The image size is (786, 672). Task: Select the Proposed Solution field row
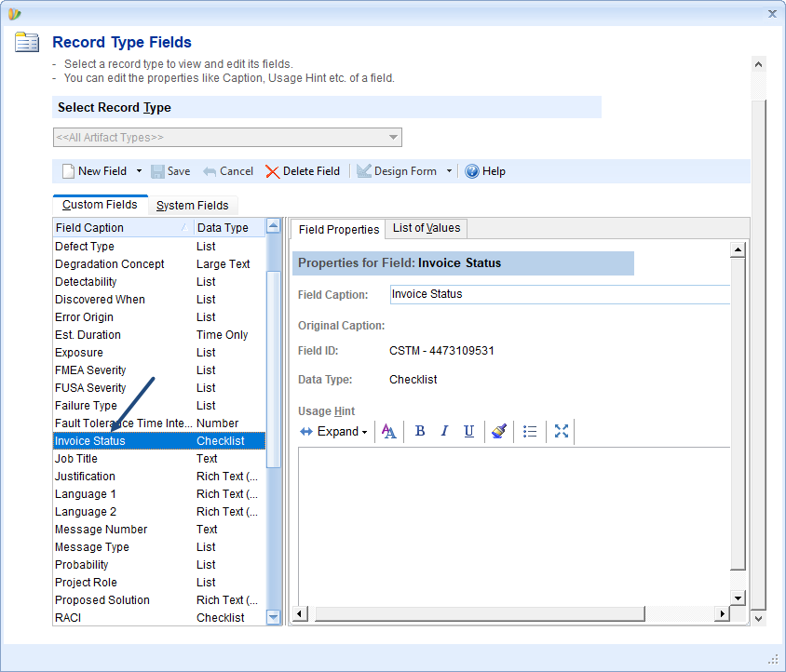[x=159, y=600]
